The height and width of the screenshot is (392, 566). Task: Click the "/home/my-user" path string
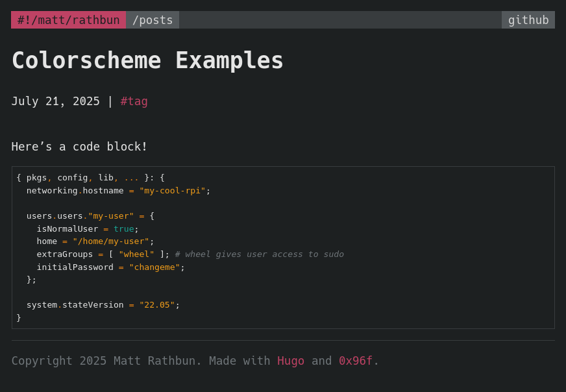click(110, 241)
